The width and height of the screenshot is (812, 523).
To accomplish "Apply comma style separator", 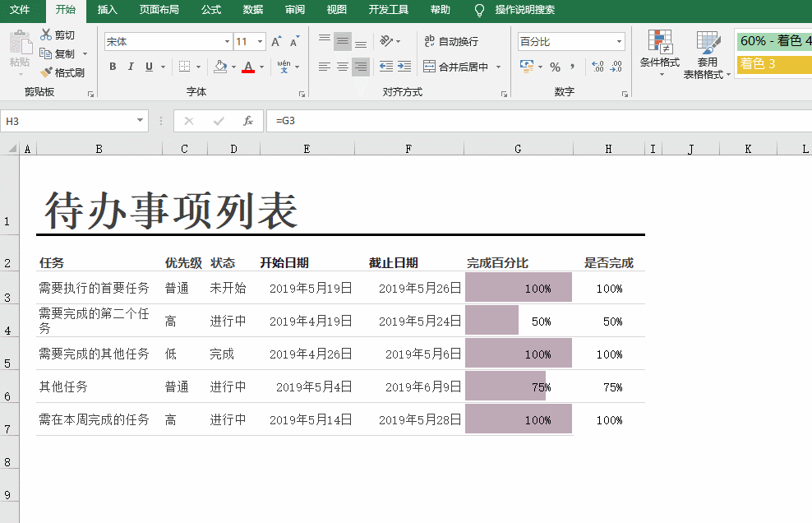I will [572, 67].
